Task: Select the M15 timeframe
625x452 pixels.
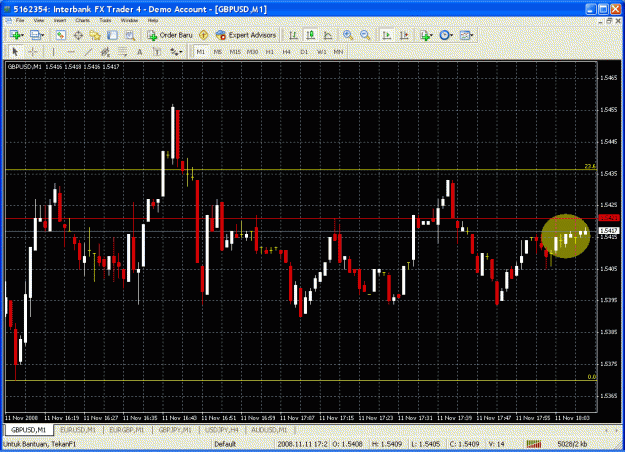Action: [235, 52]
